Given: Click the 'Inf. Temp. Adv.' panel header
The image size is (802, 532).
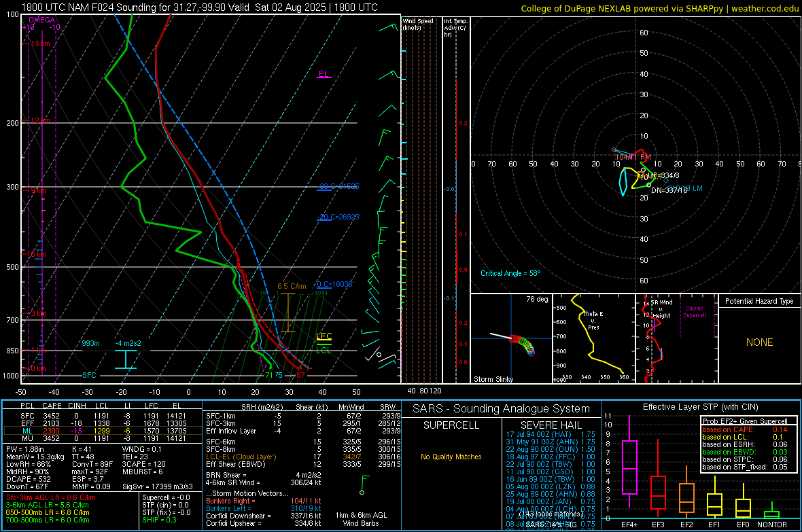Looking at the screenshot, I should [x=455, y=28].
